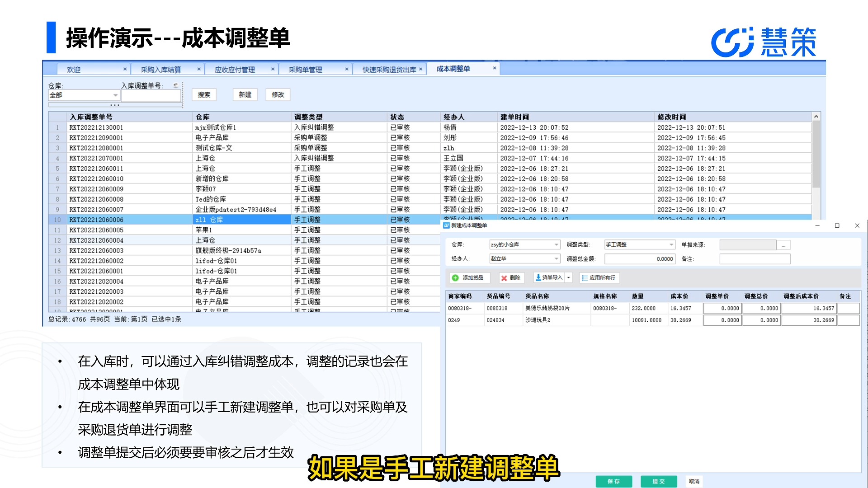Click the 保存 save button
Image resolution: width=868 pixels, height=488 pixels.
[614, 481]
